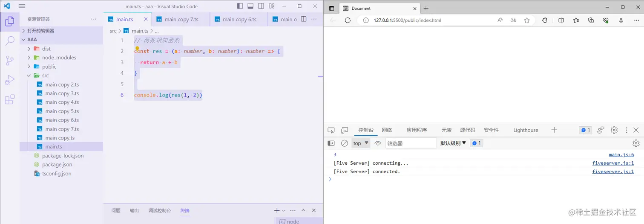Image resolution: width=644 pixels, height=224 pixels.
Task: Clear the DevTools console
Action: click(345, 143)
